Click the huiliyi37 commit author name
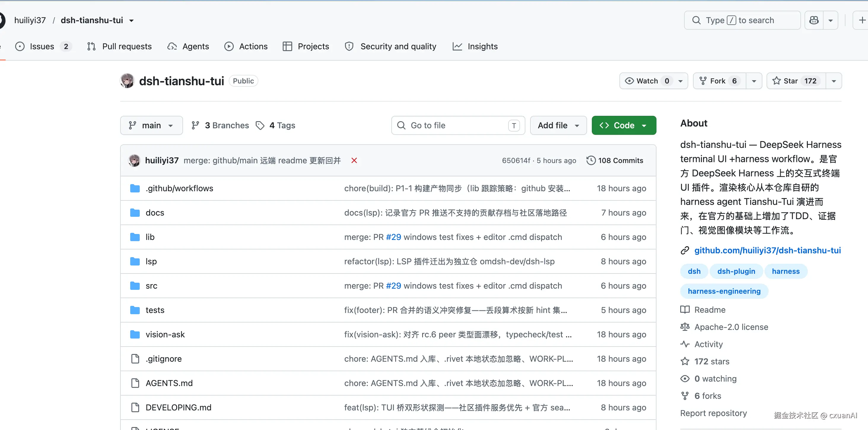The height and width of the screenshot is (430, 868). pyautogui.click(x=162, y=161)
